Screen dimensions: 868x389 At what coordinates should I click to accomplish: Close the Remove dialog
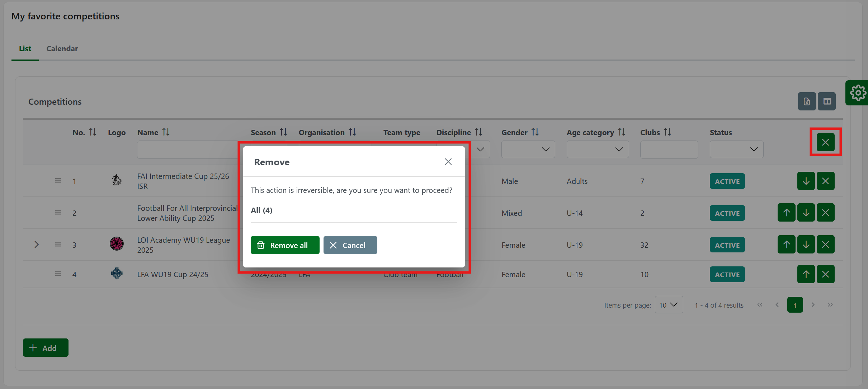coord(448,162)
